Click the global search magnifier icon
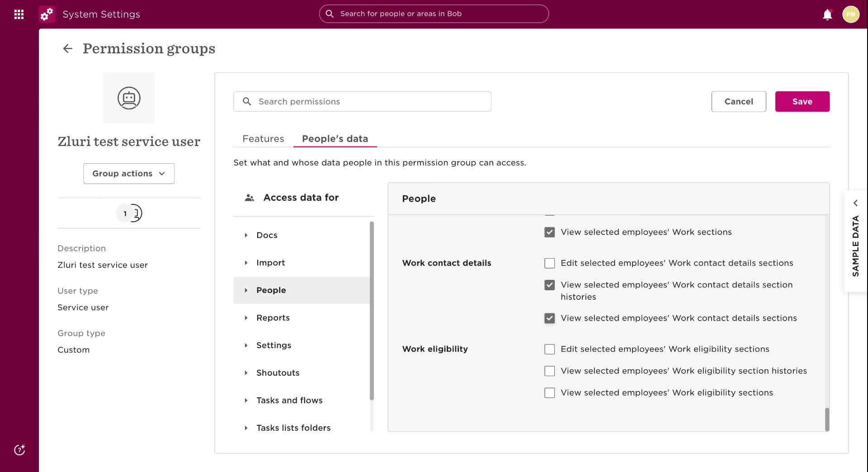Screen dimensions: 868x472 tap(330, 14)
